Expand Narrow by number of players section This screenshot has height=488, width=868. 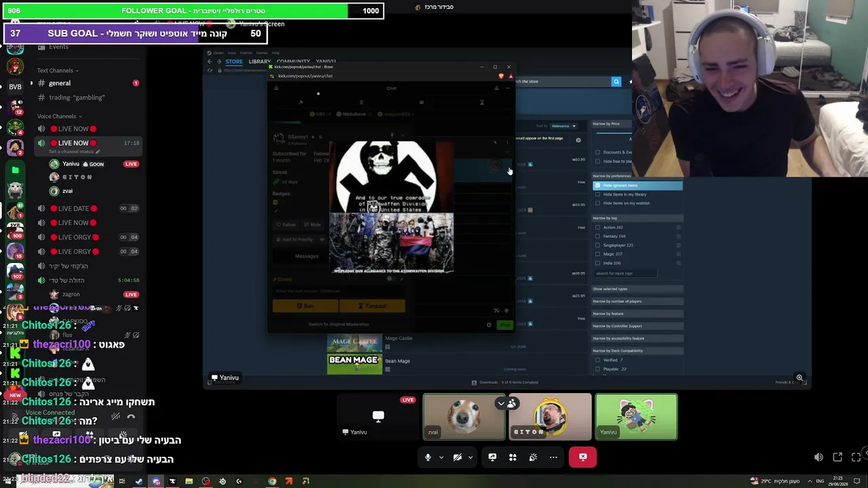(637, 302)
